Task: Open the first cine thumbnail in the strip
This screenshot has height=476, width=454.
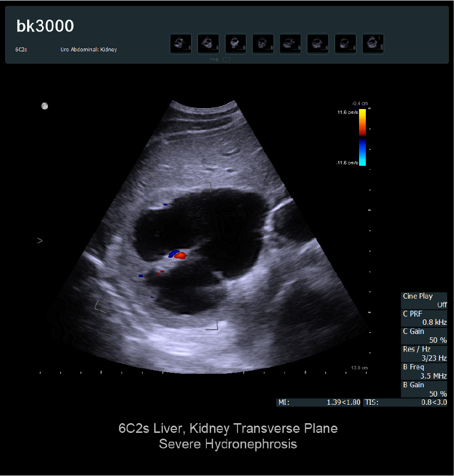Action: (x=180, y=44)
